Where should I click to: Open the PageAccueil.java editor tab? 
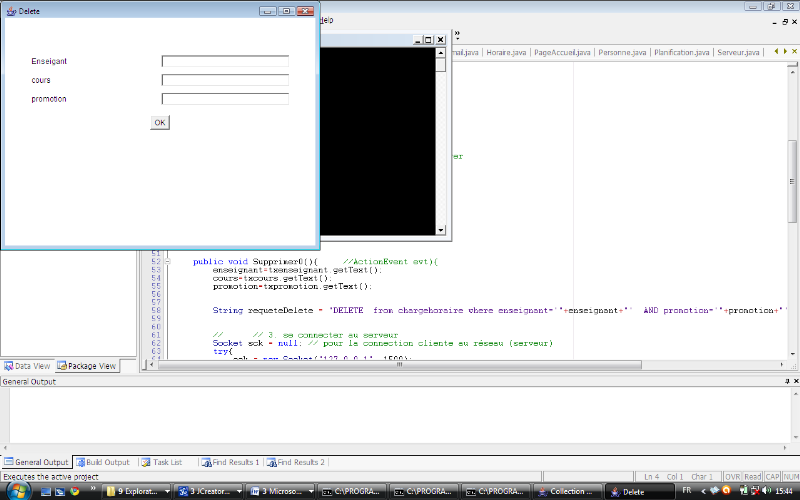[x=562, y=52]
